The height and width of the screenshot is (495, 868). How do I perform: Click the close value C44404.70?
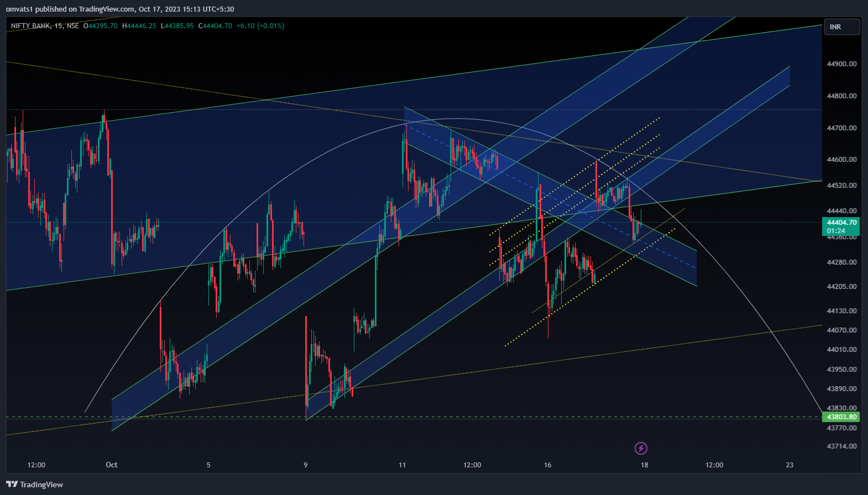215,26
